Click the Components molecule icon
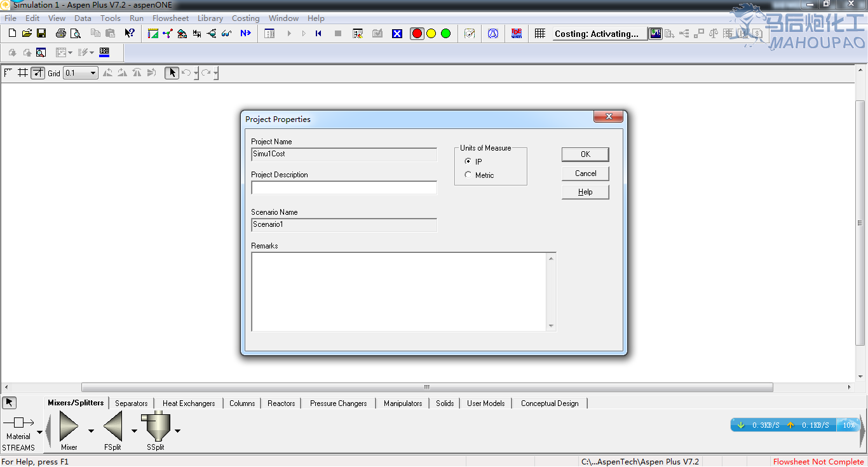 [168, 33]
